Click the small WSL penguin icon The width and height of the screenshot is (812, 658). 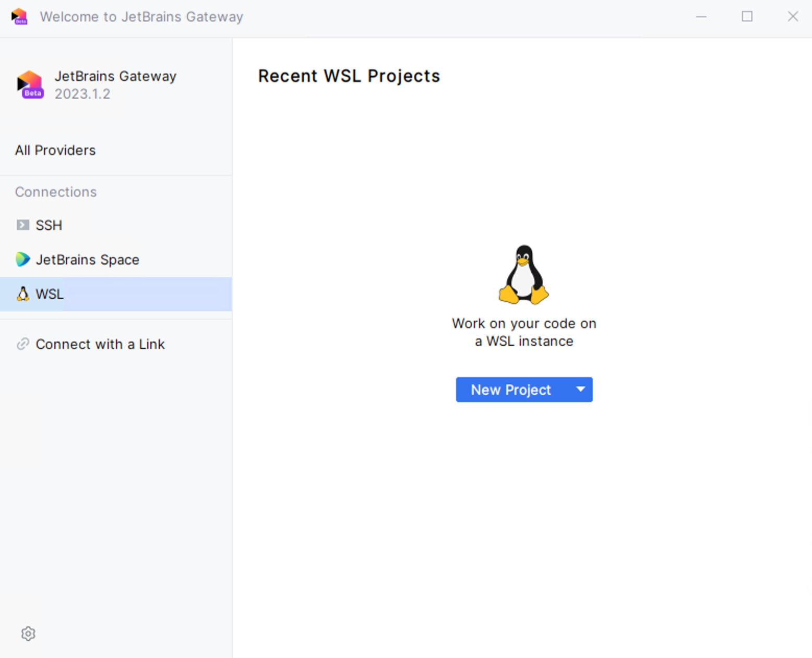tap(22, 294)
